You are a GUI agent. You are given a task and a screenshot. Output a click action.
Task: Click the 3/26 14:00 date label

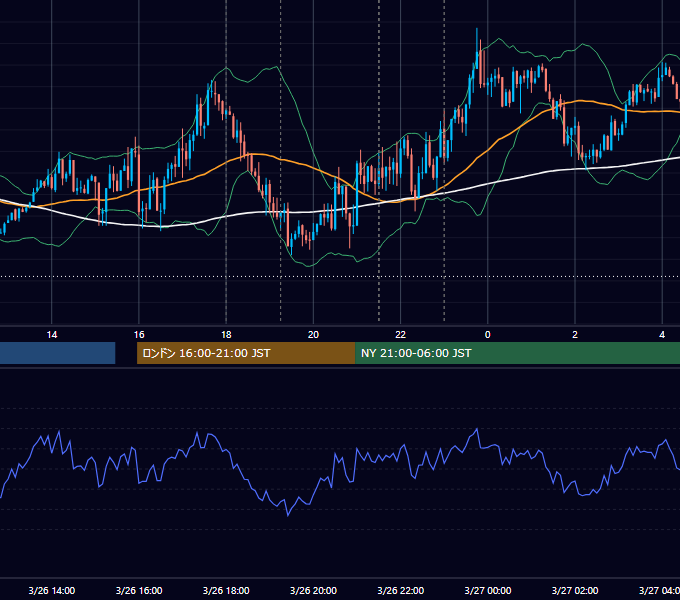[52, 590]
